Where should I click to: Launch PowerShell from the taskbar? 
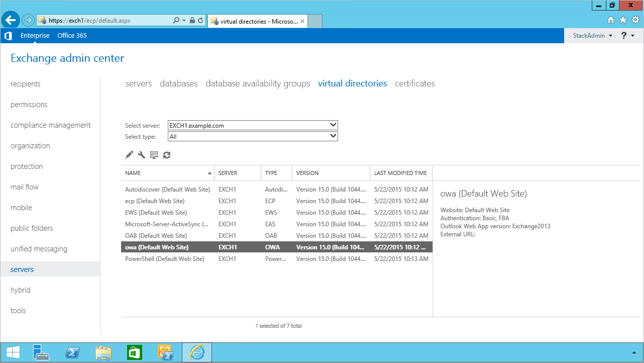pyautogui.click(x=72, y=352)
